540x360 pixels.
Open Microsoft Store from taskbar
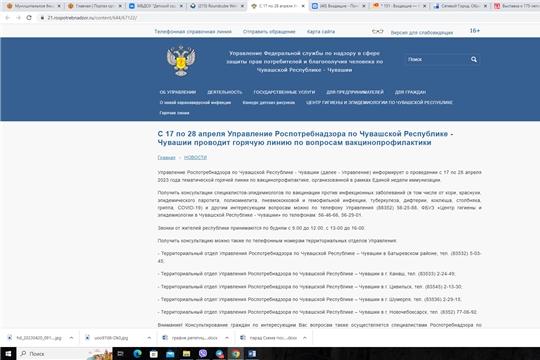tap(154, 354)
